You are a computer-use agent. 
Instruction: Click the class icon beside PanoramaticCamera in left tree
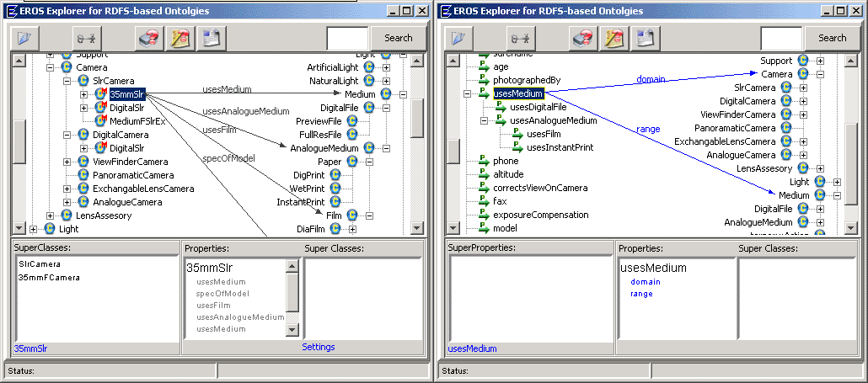coord(83,175)
